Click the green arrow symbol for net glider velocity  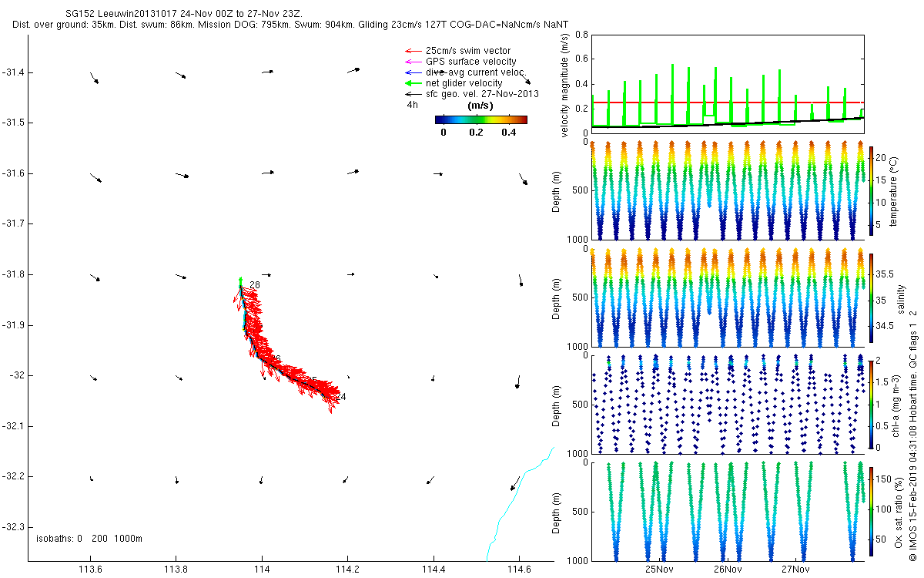point(412,83)
